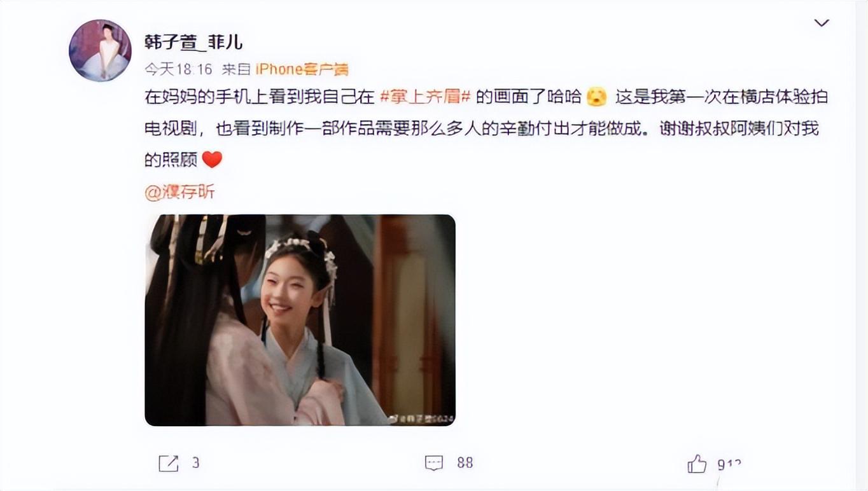The height and width of the screenshot is (491, 868).
Task: Click the repost count 3
Action: (x=195, y=462)
